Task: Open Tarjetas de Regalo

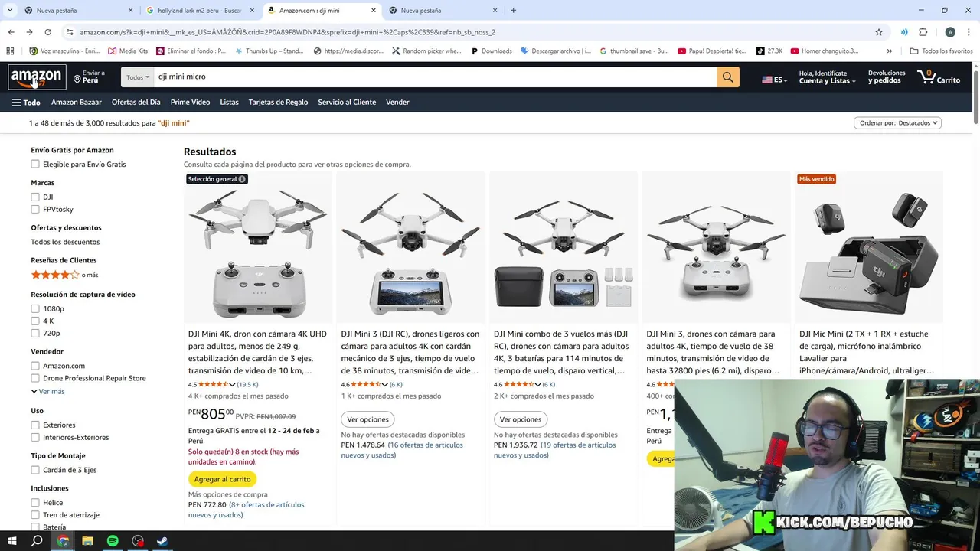Action: (x=278, y=103)
